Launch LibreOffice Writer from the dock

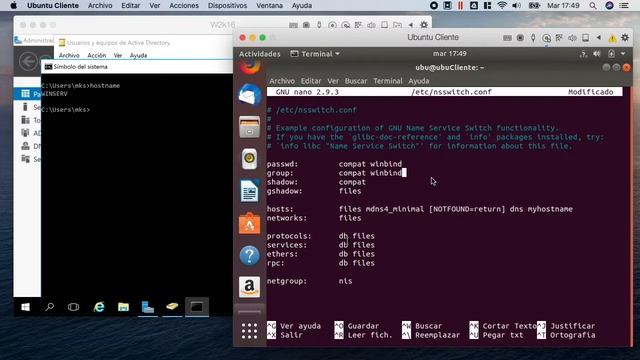tap(249, 191)
